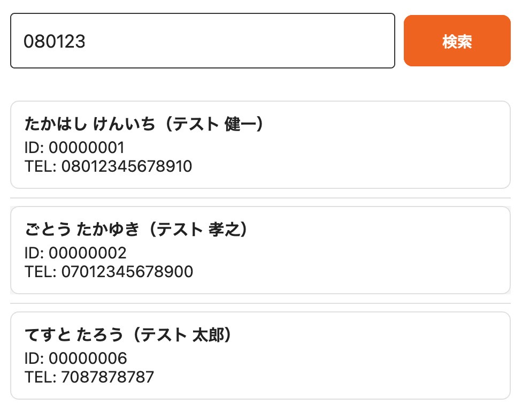Click empty area right of ID 00000006

[x=321, y=358]
